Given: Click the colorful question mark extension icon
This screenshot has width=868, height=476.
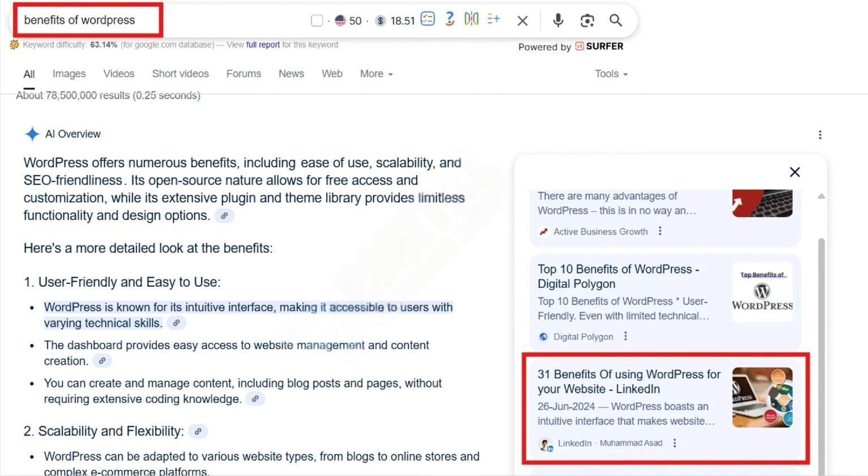Looking at the screenshot, I should [449, 19].
